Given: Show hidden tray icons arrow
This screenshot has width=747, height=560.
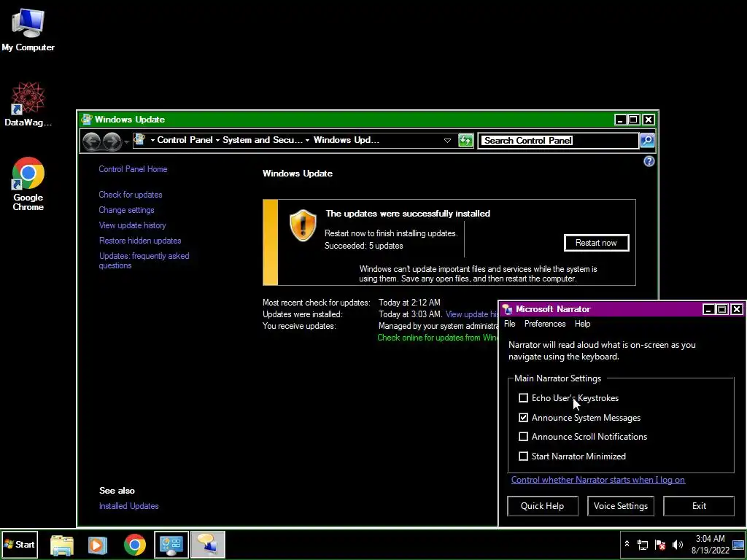Looking at the screenshot, I should pyautogui.click(x=627, y=544).
